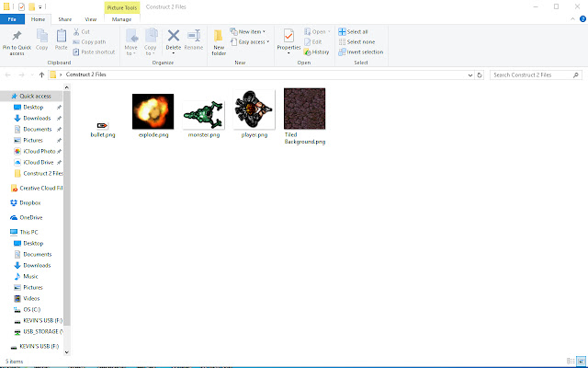Screen dimensions: 588x368
Task: Click the Delete X icon
Action: (x=174, y=36)
